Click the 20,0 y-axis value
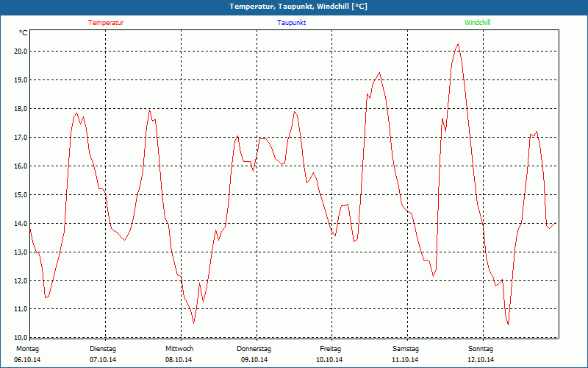The image size is (588, 368). (21, 52)
